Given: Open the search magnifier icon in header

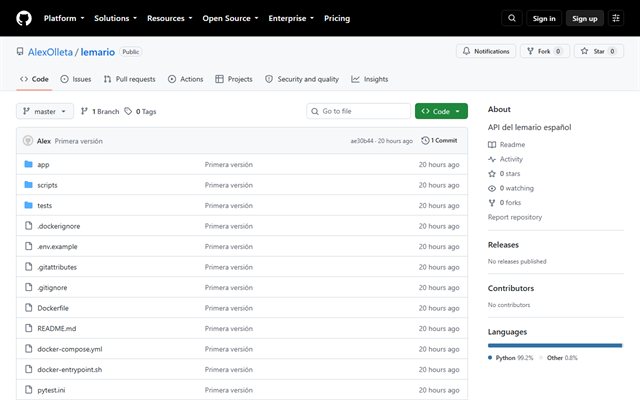Looking at the screenshot, I should click(512, 18).
